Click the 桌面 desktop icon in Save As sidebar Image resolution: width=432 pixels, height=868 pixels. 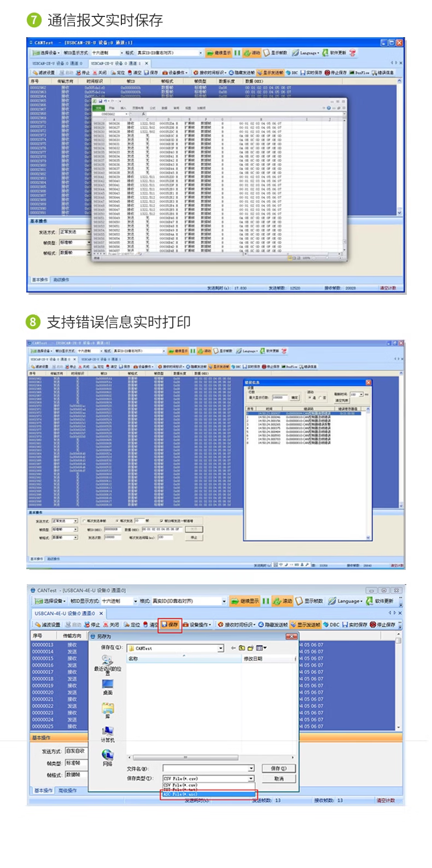click(x=108, y=687)
